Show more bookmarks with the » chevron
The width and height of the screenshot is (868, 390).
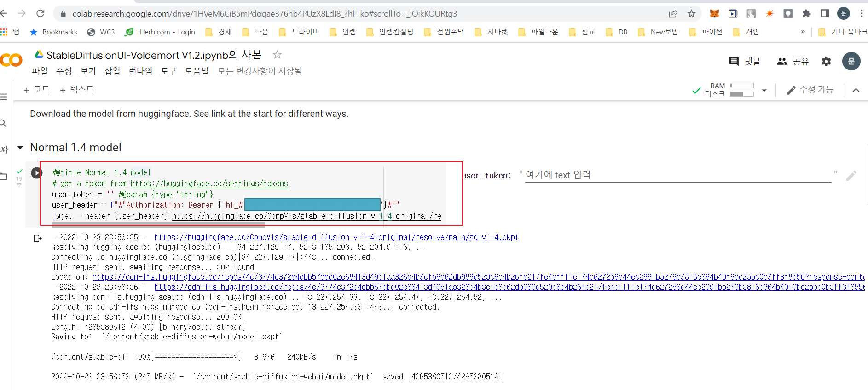(803, 32)
